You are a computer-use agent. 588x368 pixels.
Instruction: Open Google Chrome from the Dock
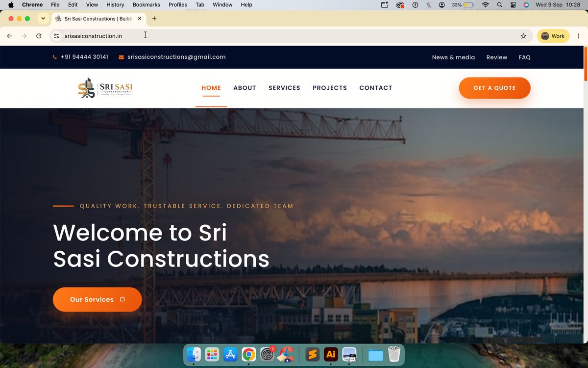coord(248,354)
